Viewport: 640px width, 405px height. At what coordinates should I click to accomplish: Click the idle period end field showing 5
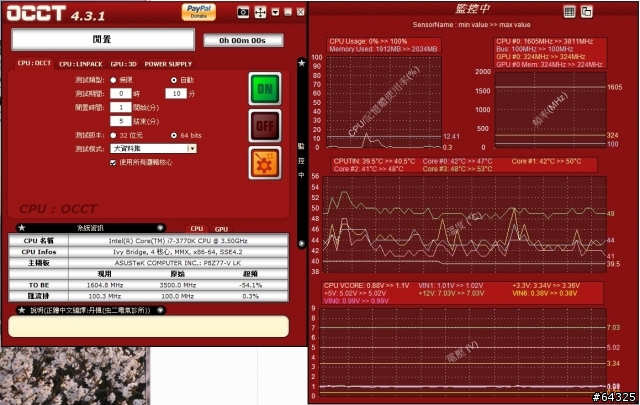pos(121,121)
